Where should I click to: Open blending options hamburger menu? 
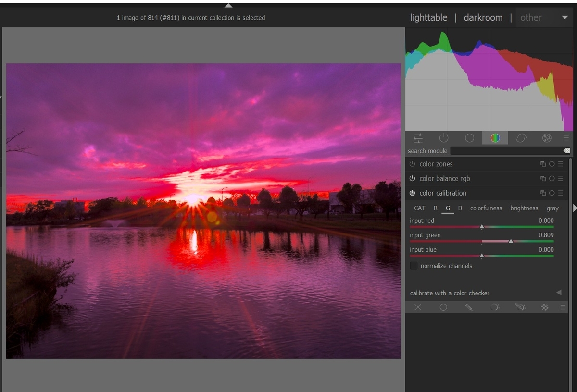tap(563, 307)
